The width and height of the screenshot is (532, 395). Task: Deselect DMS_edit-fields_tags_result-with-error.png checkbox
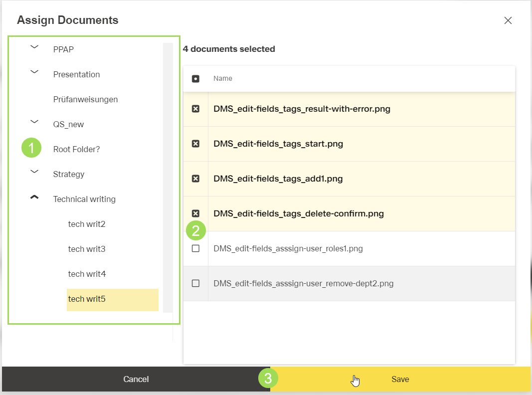pyautogui.click(x=195, y=109)
